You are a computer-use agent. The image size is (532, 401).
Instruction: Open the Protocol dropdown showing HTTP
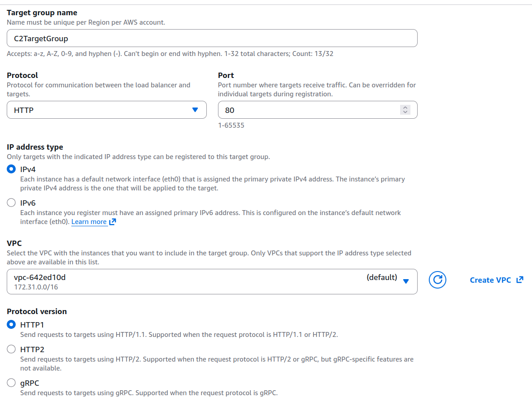(x=106, y=110)
